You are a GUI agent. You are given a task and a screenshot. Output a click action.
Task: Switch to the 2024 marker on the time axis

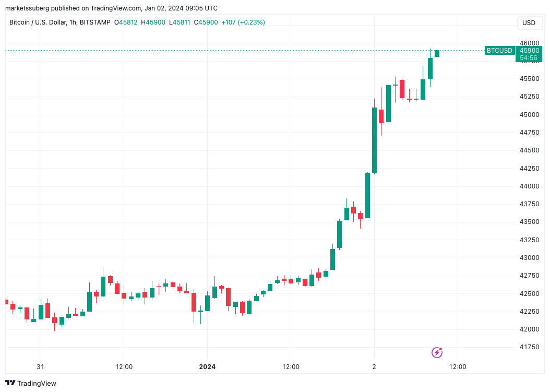208,367
